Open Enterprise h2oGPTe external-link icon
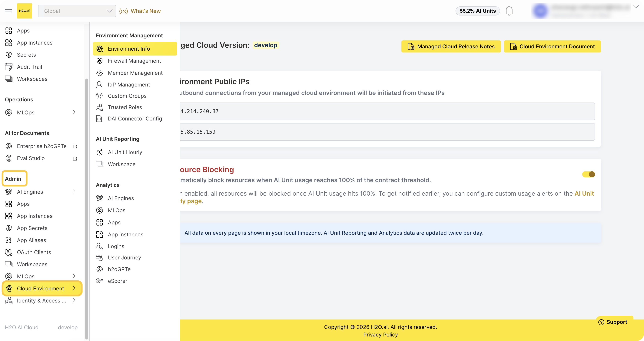The width and height of the screenshot is (644, 341). [x=75, y=146]
